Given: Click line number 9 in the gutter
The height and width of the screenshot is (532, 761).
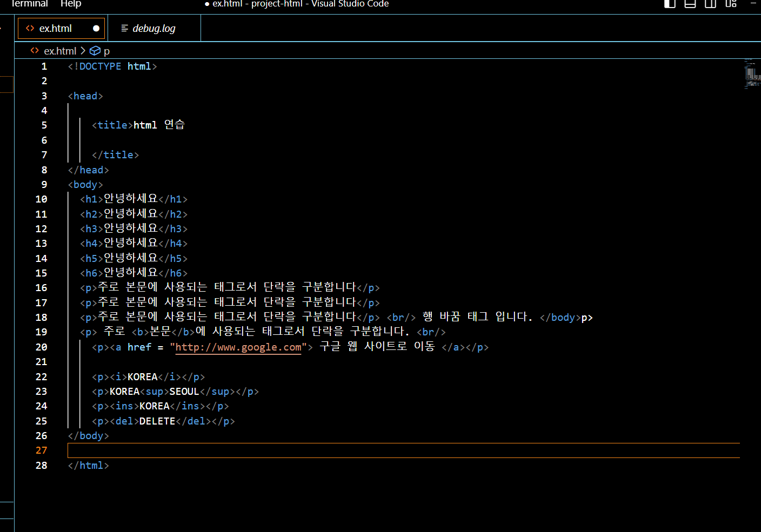Looking at the screenshot, I should coord(44,185).
